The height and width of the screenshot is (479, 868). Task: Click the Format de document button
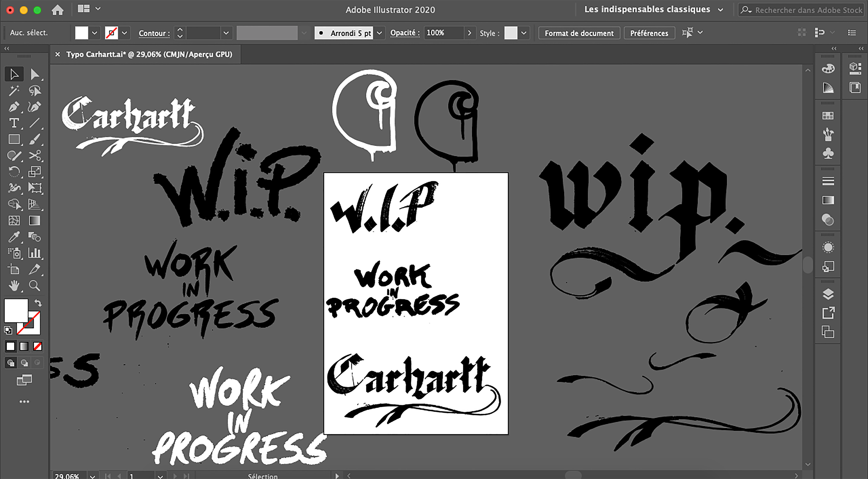click(x=579, y=33)
